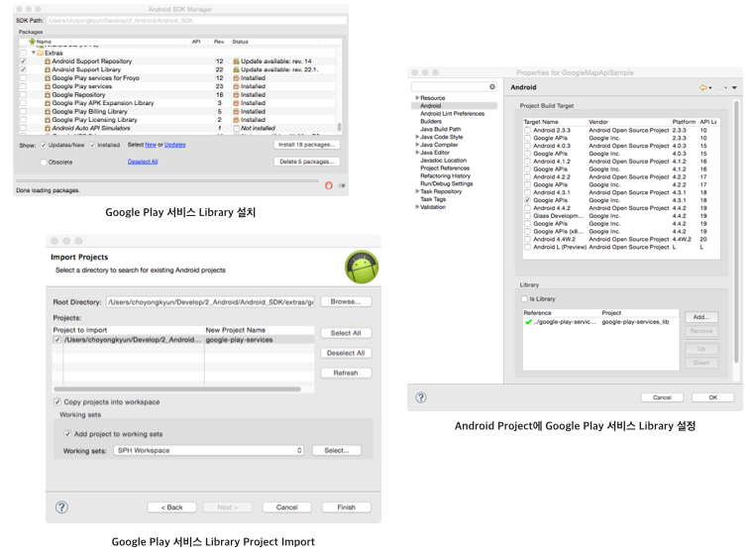Click the 'Deselect All' link in SDK Manager
The width and height of the screenshot is (749, 560).
tap(143, 162)
